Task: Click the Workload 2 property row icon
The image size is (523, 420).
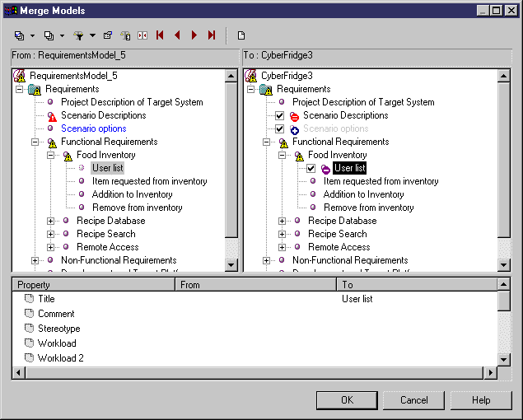Action: tap(30, 358)
